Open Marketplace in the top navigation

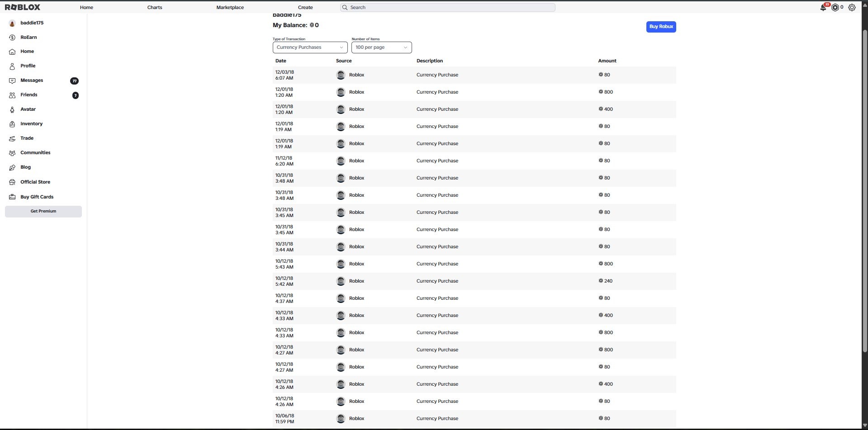230,7
